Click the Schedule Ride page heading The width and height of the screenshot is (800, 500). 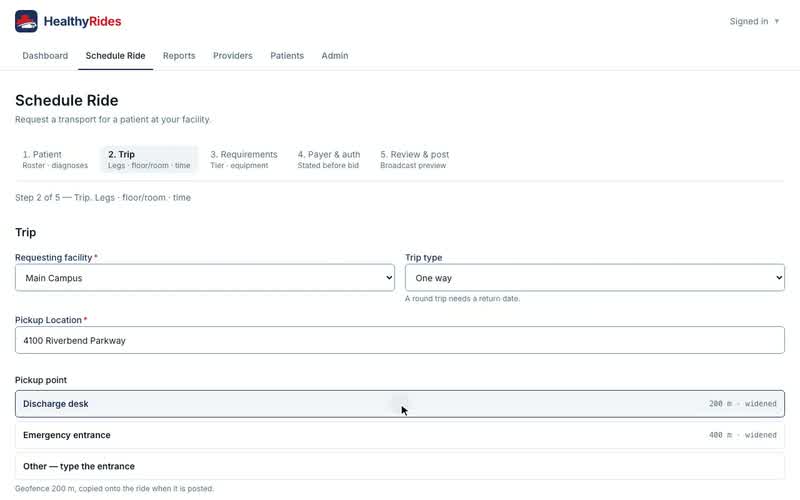point(66,100)
